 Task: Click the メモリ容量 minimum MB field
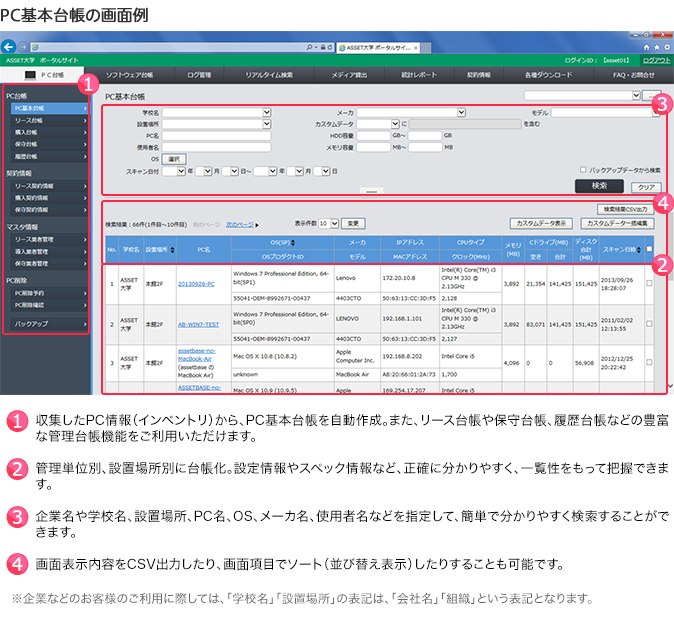(373, 147)
